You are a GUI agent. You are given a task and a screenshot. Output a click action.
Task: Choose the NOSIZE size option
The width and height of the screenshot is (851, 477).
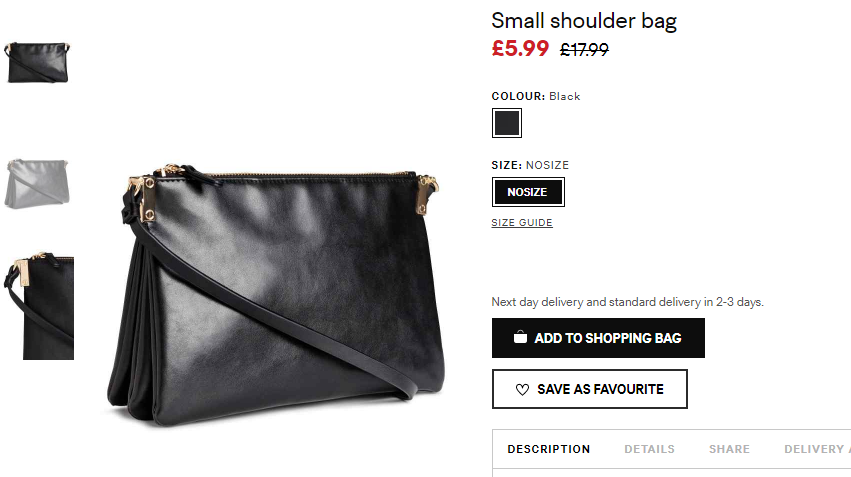tap(528, 192)
